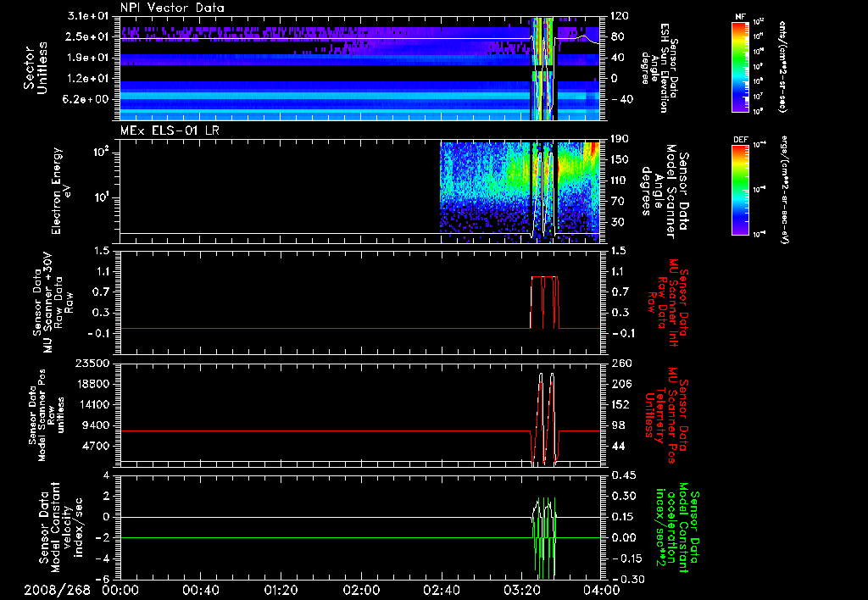The height and width of the screenshot is (600, 868).
Task: Click the green horizontal line in velocity plot
Action: click(x=322, y=537)
